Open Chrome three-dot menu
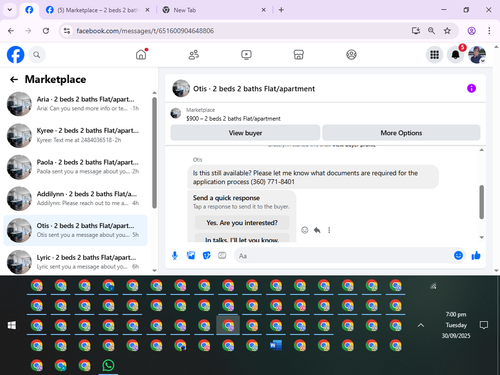 click(x=489, y=31)
